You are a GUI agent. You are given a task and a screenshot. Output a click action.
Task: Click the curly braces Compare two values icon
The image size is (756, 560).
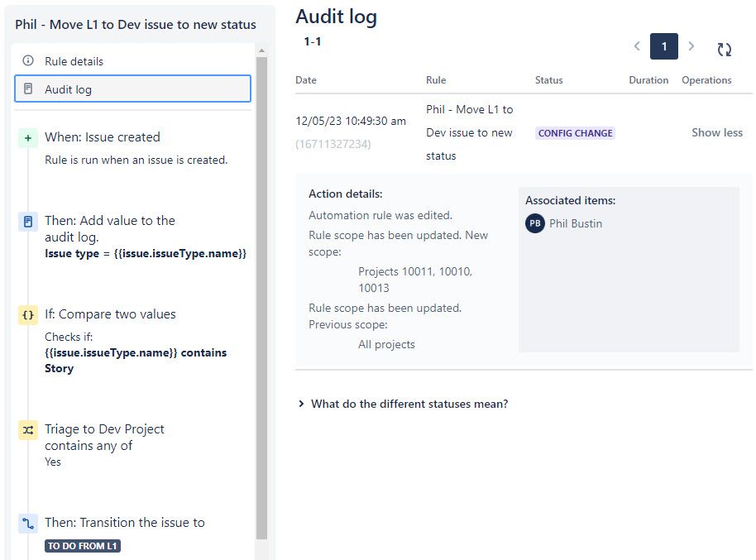(x=28, y=315)
